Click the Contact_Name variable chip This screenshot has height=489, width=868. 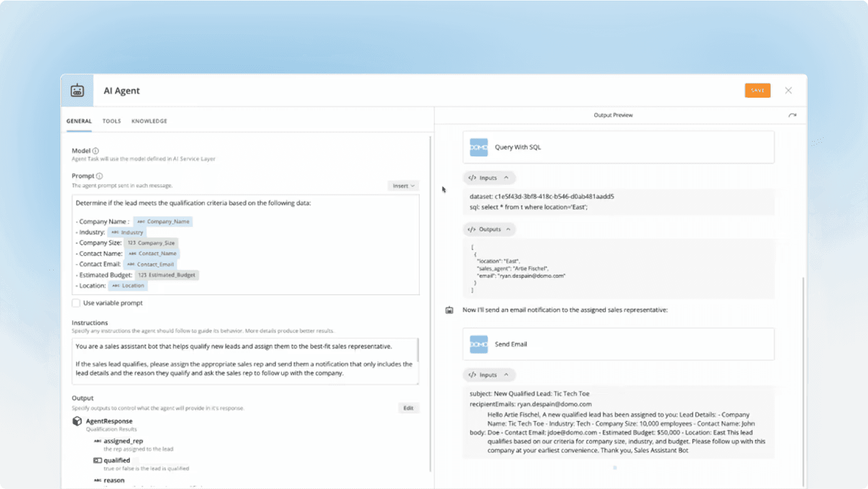coord(152,253)
